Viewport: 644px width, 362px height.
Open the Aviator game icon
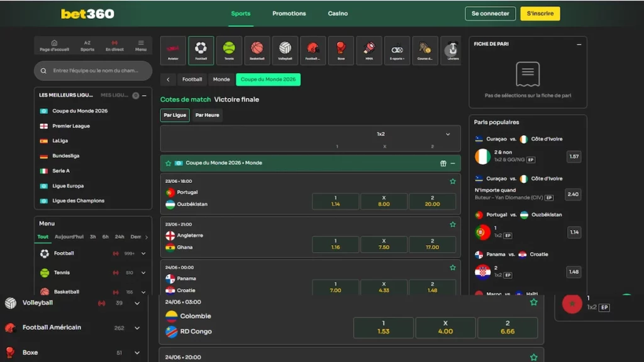point(173,50)
